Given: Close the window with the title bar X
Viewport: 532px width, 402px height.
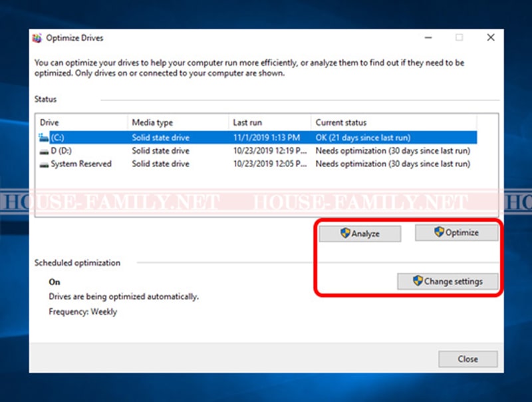Looking at the screenshot, I should 491,37.
